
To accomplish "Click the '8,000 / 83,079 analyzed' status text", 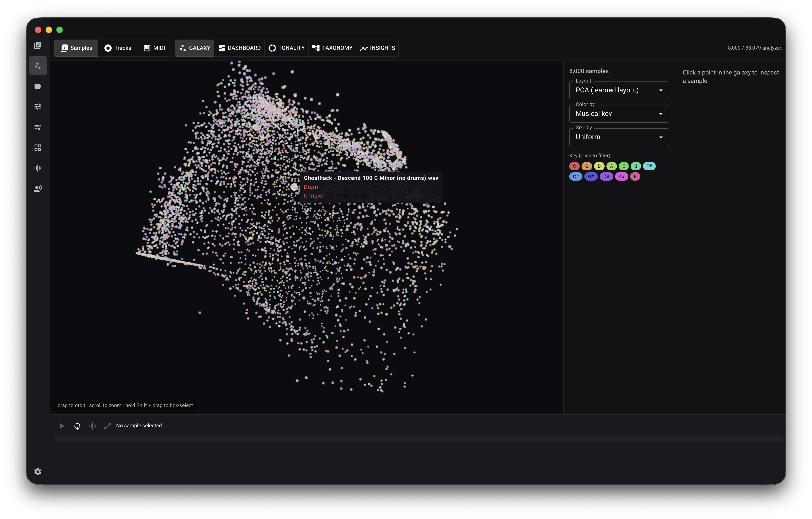I will [x=755, y=48].
